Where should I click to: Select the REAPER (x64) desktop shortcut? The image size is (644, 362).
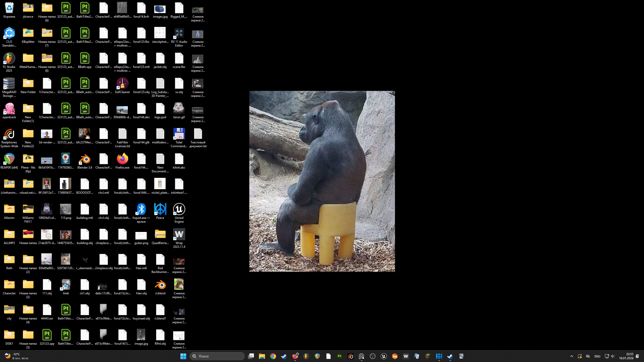(x=9, y=161)
